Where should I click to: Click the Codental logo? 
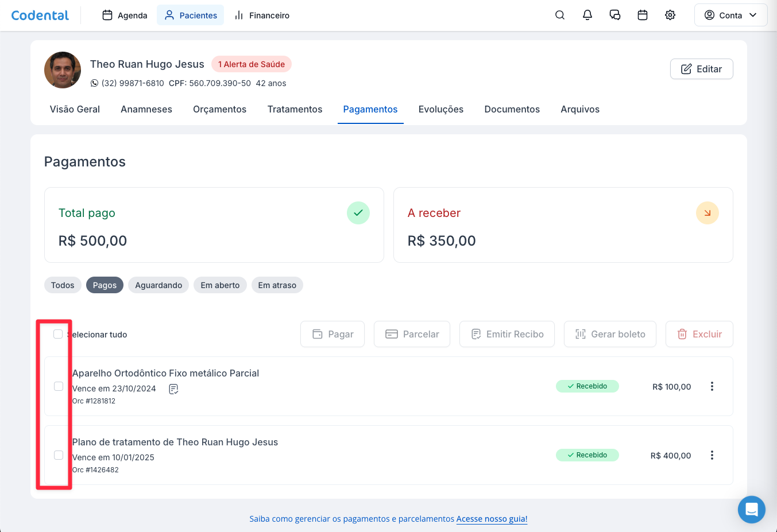pos(40,15)
